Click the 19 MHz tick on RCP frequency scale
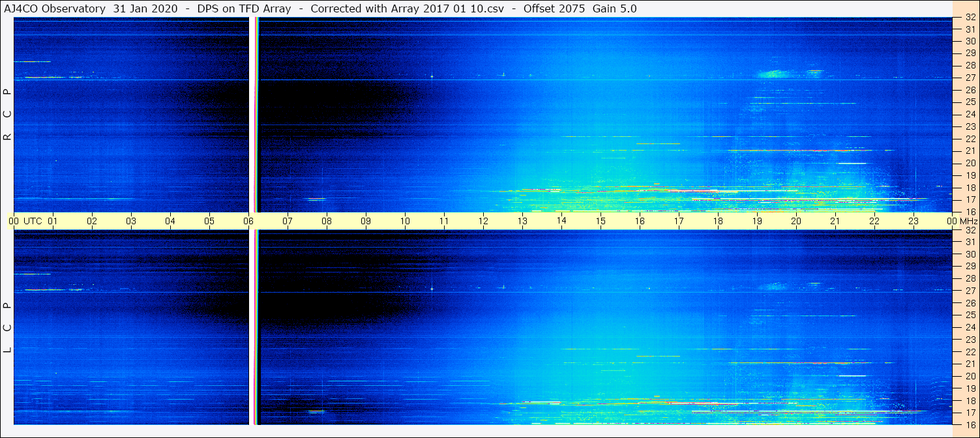 pyautogui.click(x=970, y=175)
